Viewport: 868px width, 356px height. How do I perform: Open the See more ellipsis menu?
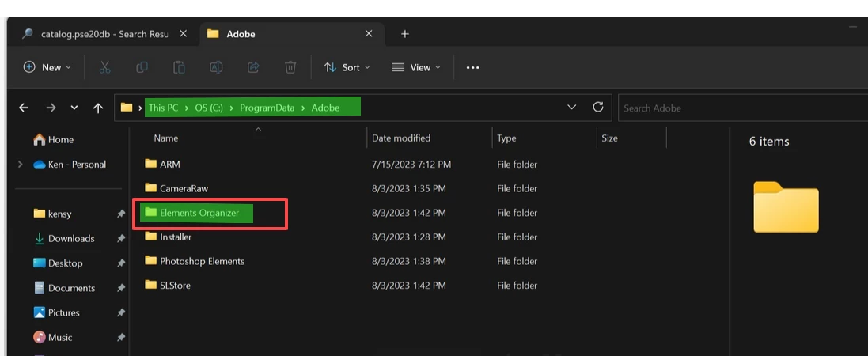click(x=472, y=67)
